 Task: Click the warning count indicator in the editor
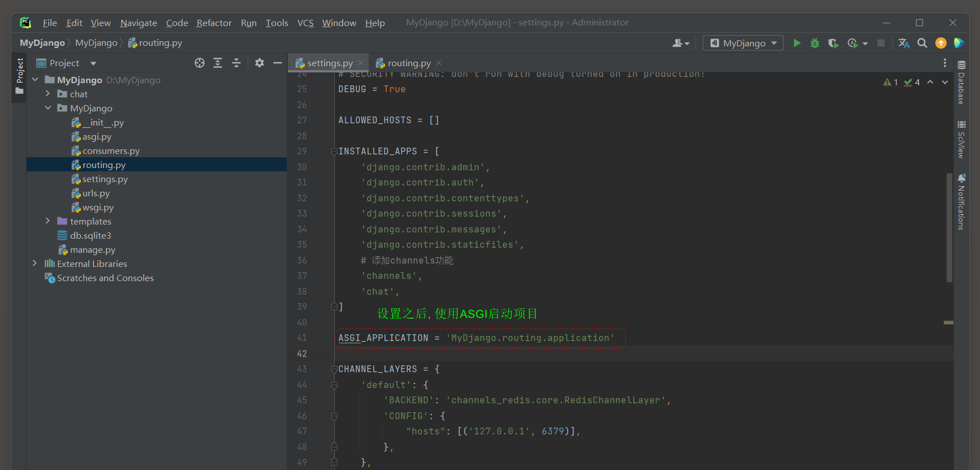point(891,83)
